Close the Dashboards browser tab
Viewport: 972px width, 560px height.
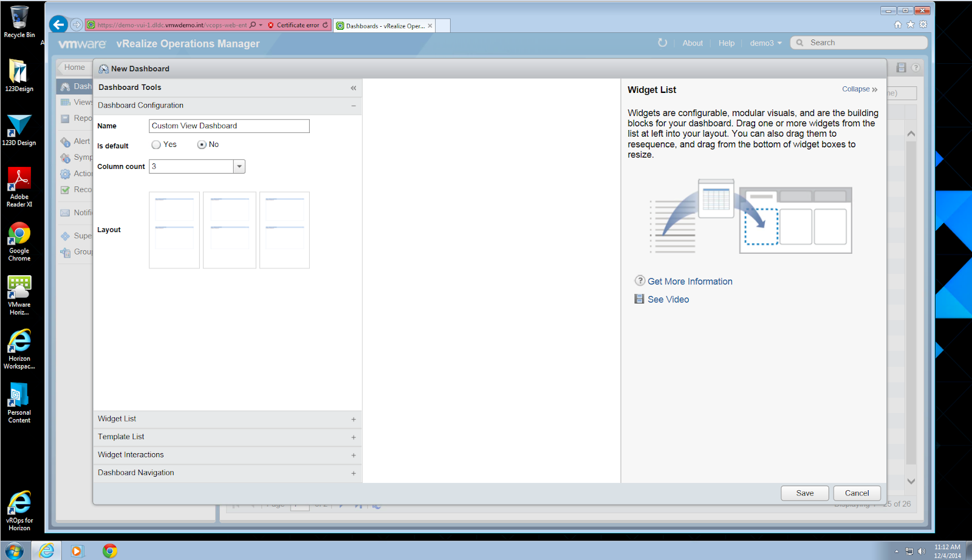pos(430,26)
